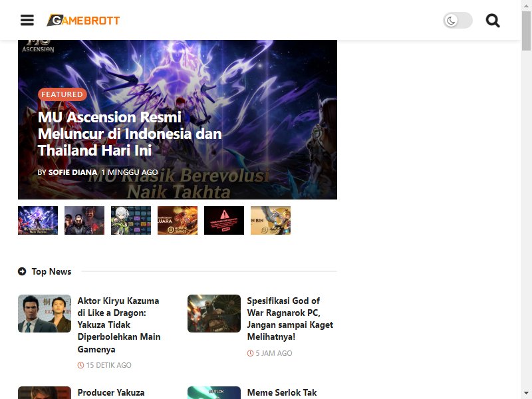Toggle dark mode switch
The width and height of the screenshot is (532, 399).
click(458, 21)
